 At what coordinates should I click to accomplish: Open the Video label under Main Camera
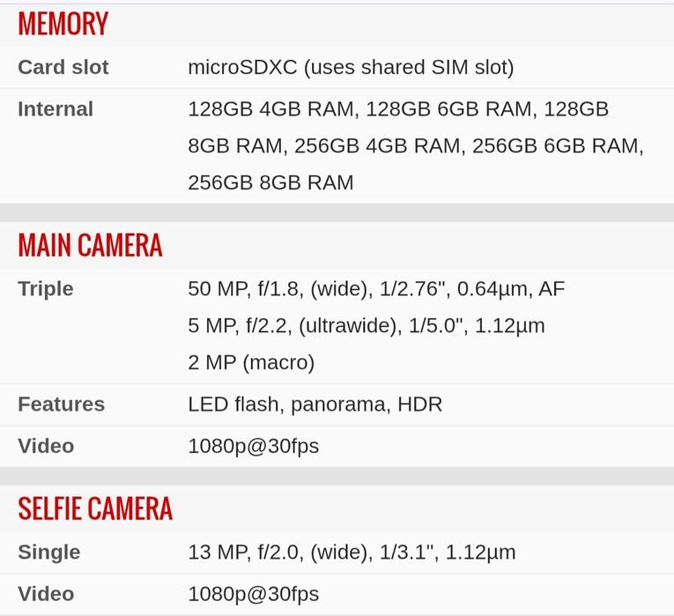click(x=46, y=446)
